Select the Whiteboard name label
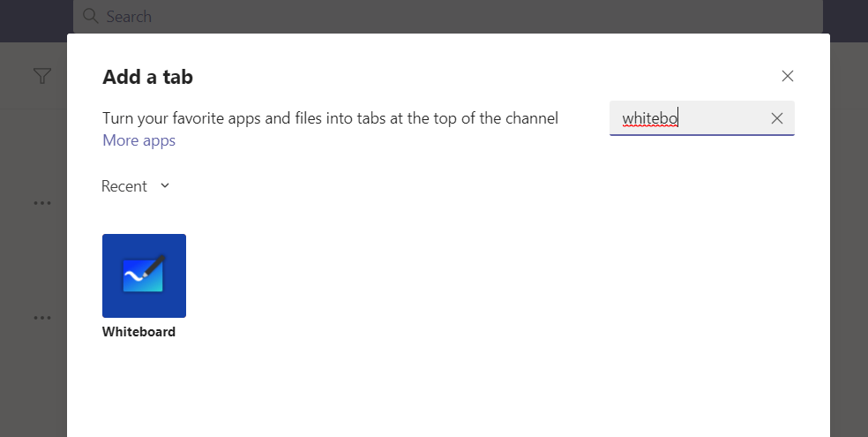Image resolution: width=868 pixels, height=437 pixels. click(138, 332)
